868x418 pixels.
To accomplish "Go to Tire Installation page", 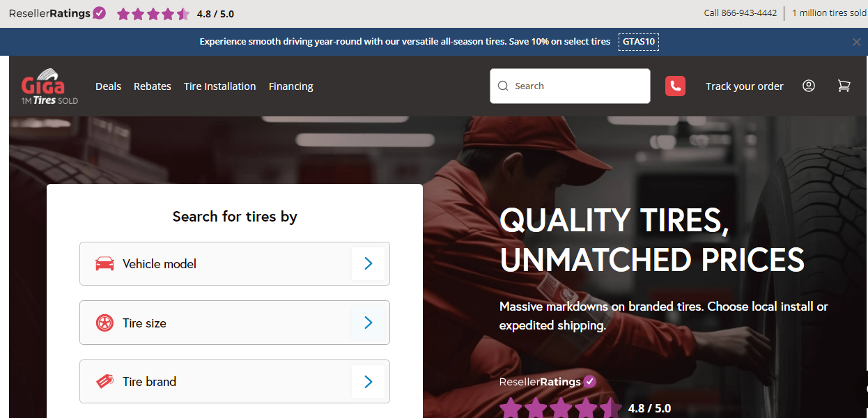I will (x=219, y=86).
